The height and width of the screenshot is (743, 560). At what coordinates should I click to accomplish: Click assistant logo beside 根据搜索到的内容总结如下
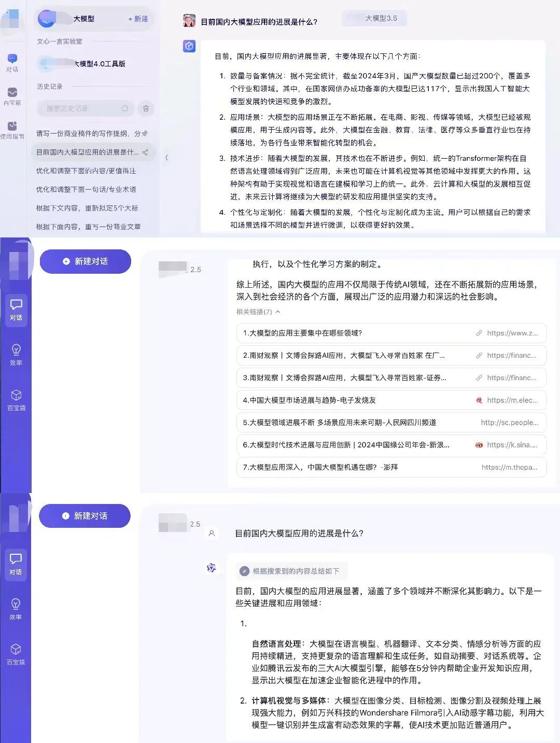click(212, 568)
